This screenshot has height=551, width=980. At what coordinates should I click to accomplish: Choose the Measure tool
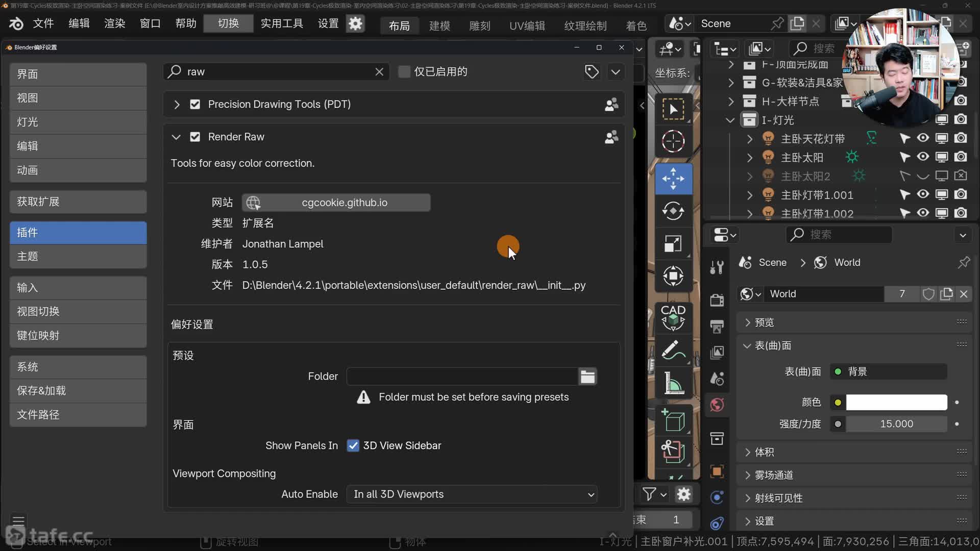click(x=673, y=383)
